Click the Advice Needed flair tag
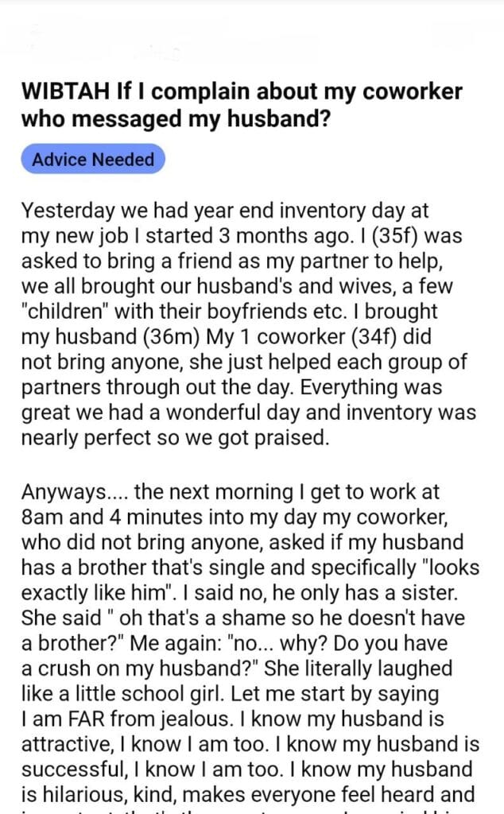Image resolution: width=504 pixels, height=814 pixels. (93, 159)
